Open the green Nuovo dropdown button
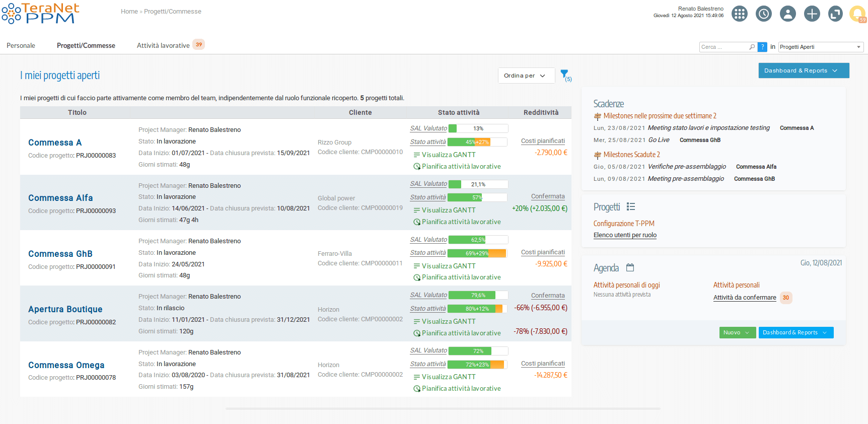Viewport: 868px width, 424px height. point(737,332)
